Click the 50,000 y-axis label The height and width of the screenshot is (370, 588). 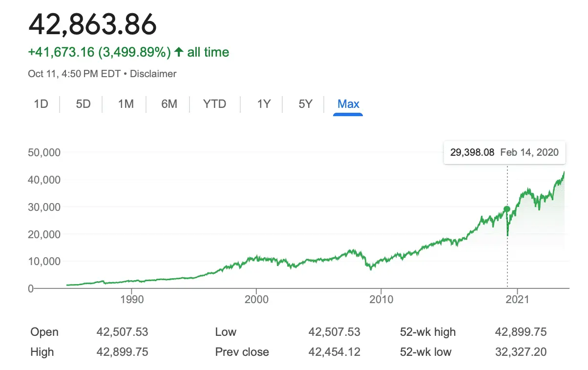[43, 152]
